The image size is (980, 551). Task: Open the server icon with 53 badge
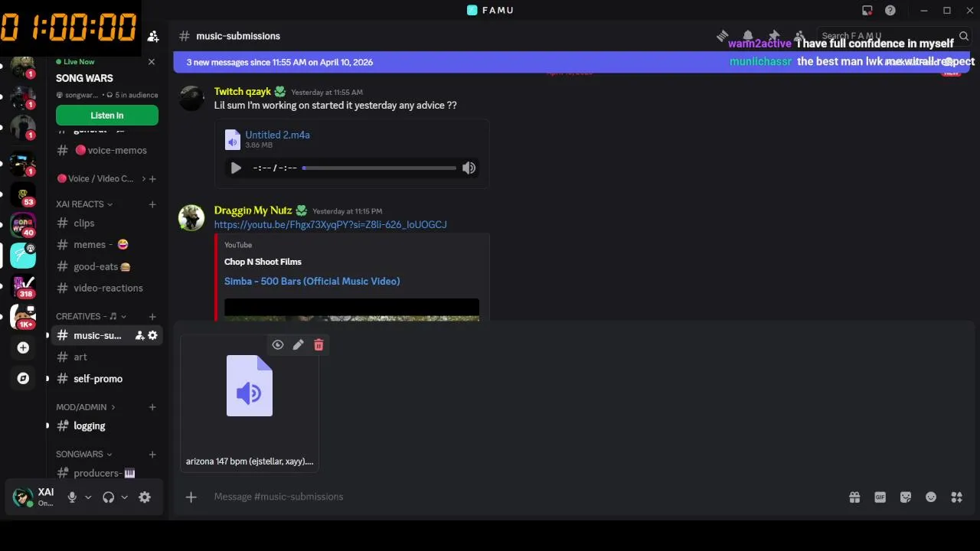[23, 194]
